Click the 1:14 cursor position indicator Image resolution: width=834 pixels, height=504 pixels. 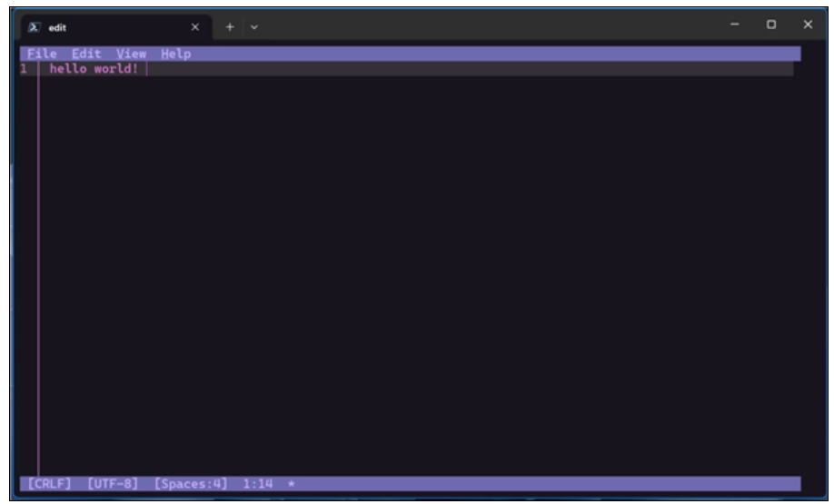click(x=257, y=484)
